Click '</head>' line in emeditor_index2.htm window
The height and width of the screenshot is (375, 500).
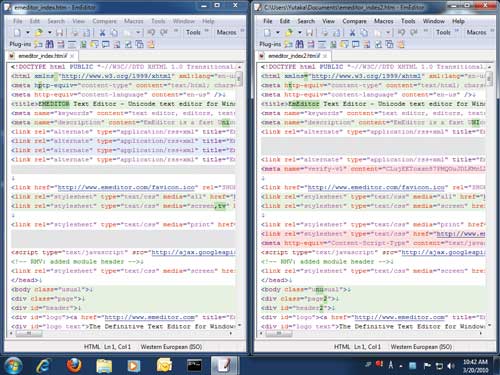[x=276, y=280]
